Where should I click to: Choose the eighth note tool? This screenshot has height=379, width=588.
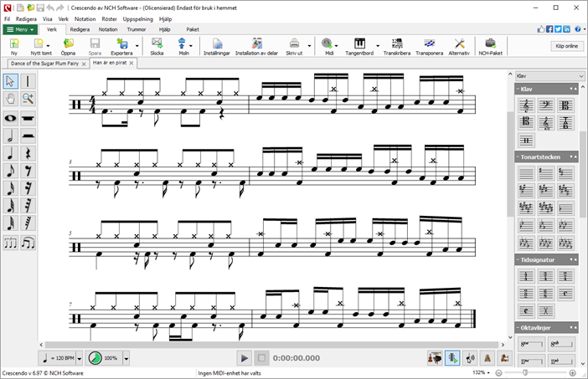pos(11,171)
